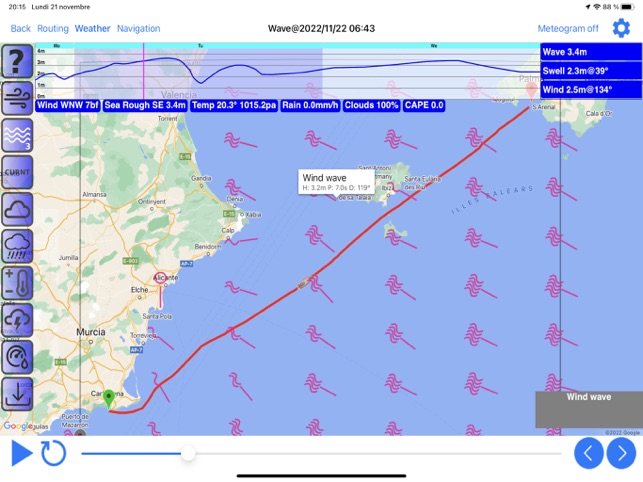Screen dimensions: 643x482
Task: Tap the reset loop arrow icon
Action: point(53,453)
